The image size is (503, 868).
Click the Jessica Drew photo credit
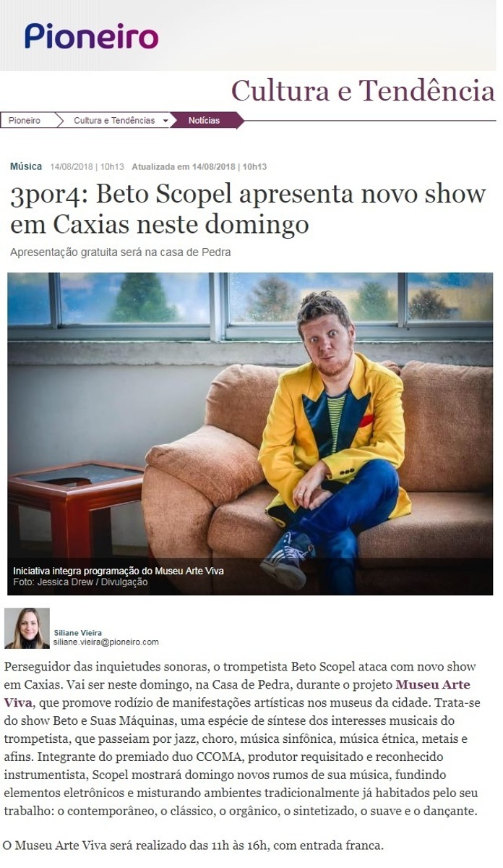[x=80, y=582]
